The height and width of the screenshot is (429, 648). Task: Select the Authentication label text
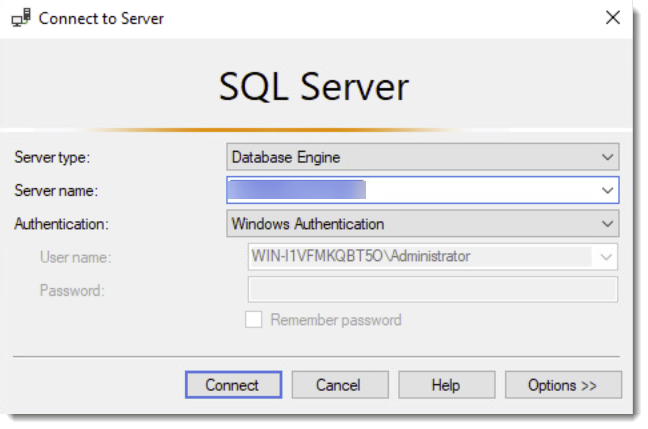pyautogui.click(x=61, y=224)
